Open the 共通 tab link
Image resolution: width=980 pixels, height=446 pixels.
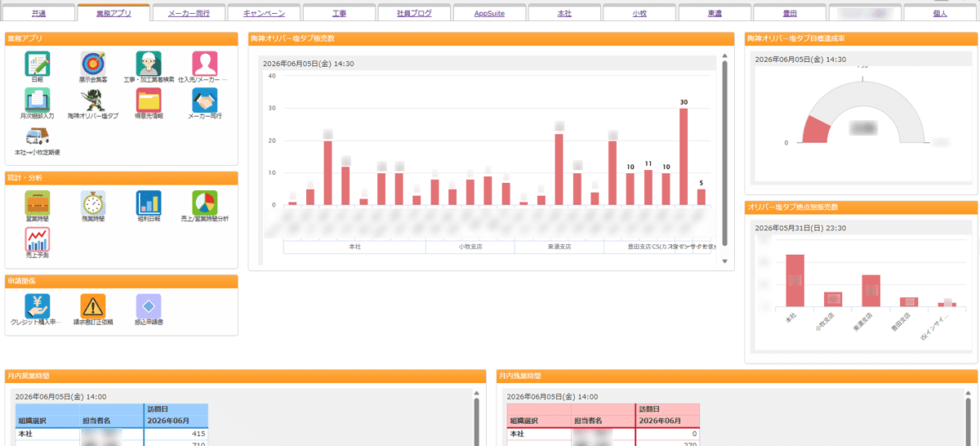pyautogui.click(x=38, y=14)
